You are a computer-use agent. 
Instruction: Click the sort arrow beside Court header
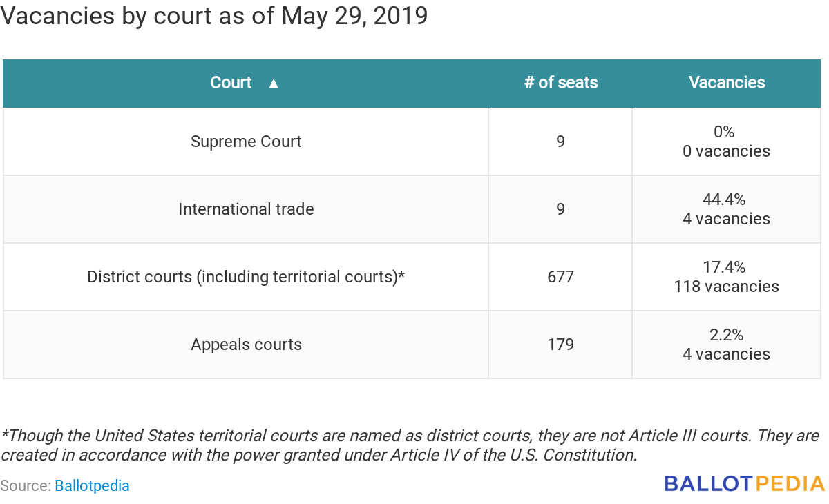click(274, 84)
